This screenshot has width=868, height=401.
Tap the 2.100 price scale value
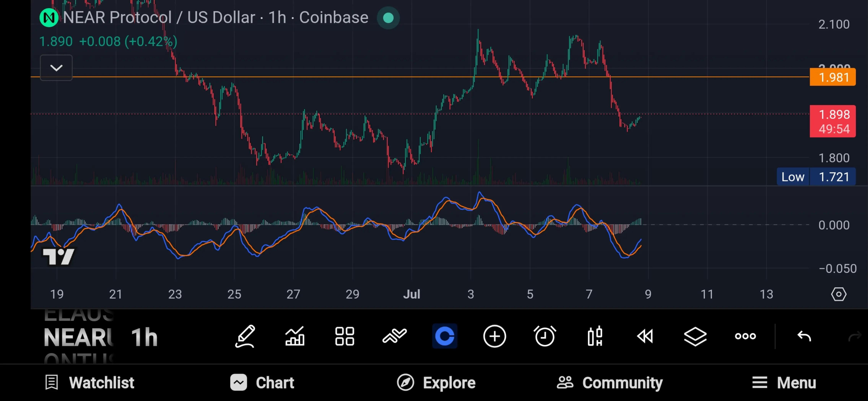pos(834,24)
